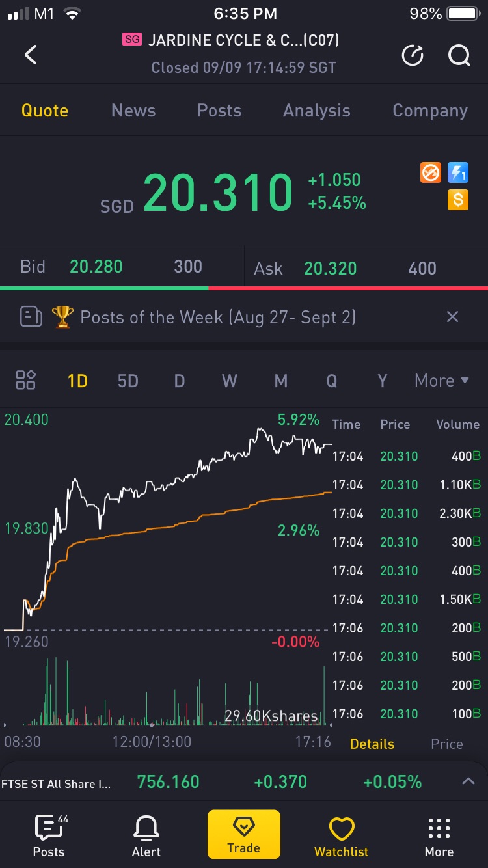Tap the trophy icon in the banner

tap(62, 318)
